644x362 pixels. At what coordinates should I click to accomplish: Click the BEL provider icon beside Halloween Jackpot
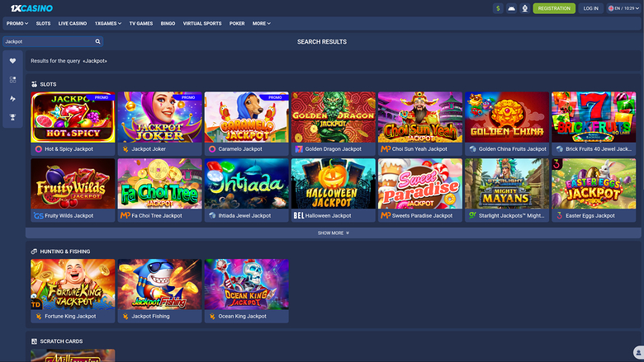[299, 216]
